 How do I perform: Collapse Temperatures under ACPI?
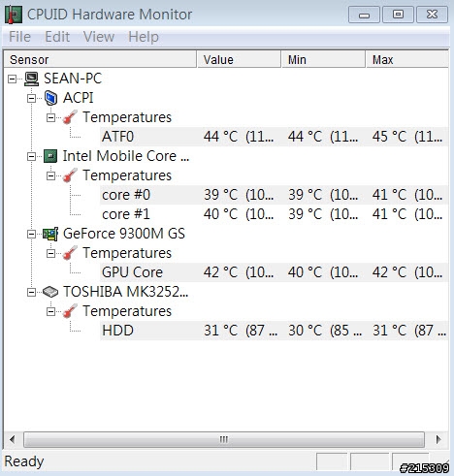coord(50,117)
